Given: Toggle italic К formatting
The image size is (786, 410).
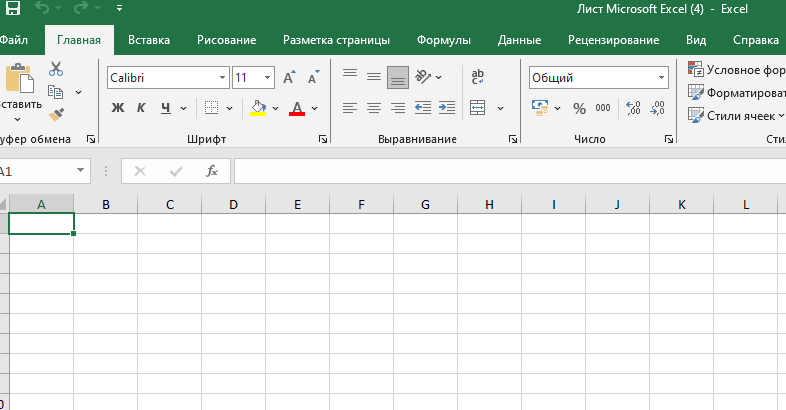Looking at the screenshot, I should click(x=141, y=108).
